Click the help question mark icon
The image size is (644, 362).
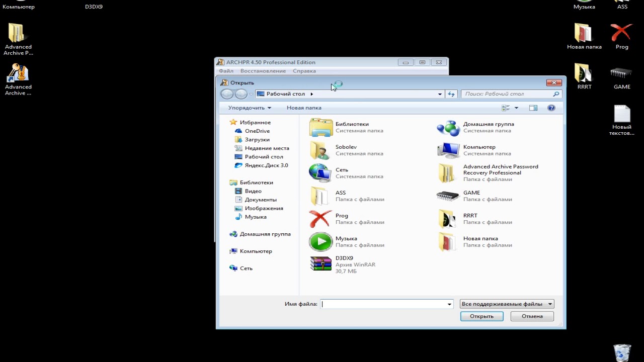pos(551,108)
